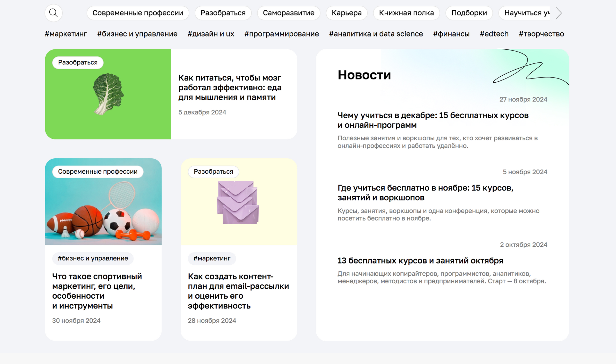The width and height of the screenshot is (616, 364).
Task: Go to the Карьера category
Action: pyautogui.click(x=346, y=13)
